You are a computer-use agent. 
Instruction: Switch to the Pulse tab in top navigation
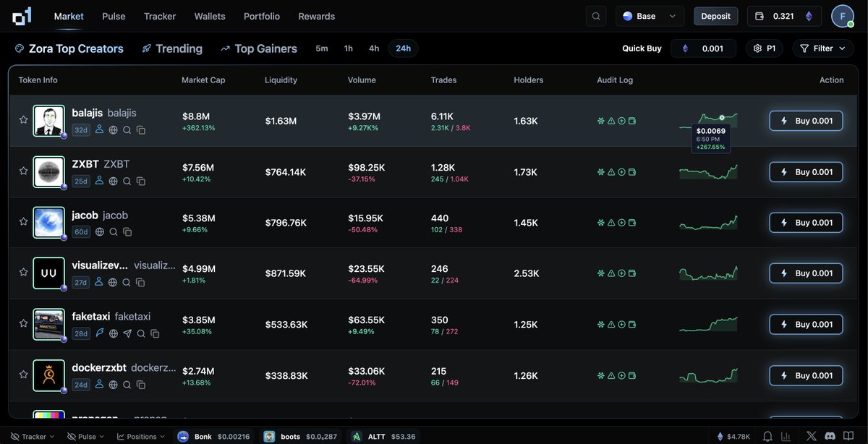(114, 16)
